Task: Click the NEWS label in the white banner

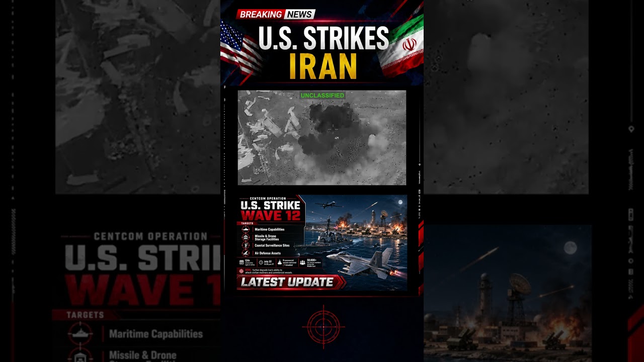Action: click(x=300, y=15)
